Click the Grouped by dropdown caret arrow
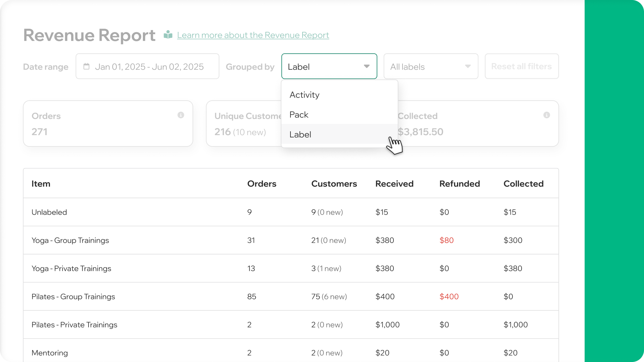The width and height of the screenshot is (644, 362). pos(367,66)
